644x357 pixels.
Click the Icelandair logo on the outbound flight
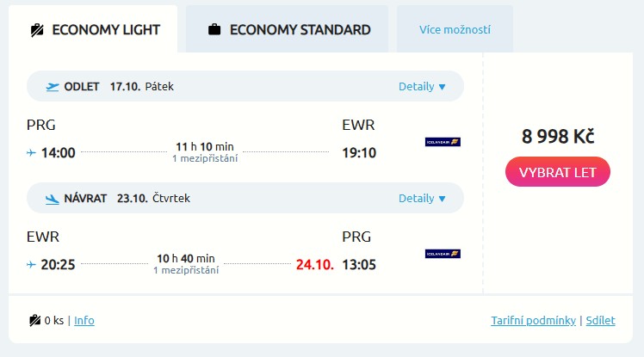[x=443, y=142]
